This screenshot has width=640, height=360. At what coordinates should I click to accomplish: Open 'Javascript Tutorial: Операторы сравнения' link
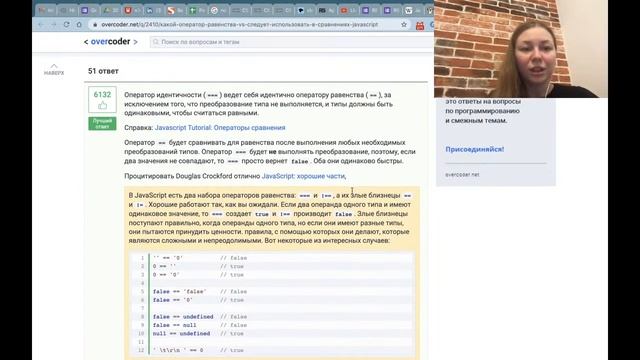click(220, 128)
